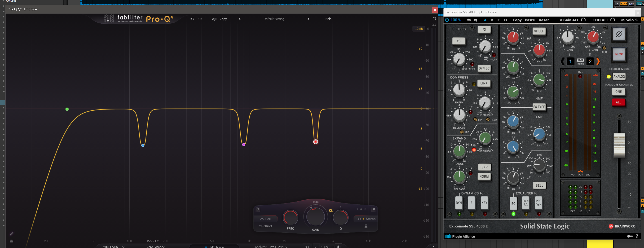Screen dimensions: 644x248
Task: Open the Plugin Alliance key icon
Action: 630,236
